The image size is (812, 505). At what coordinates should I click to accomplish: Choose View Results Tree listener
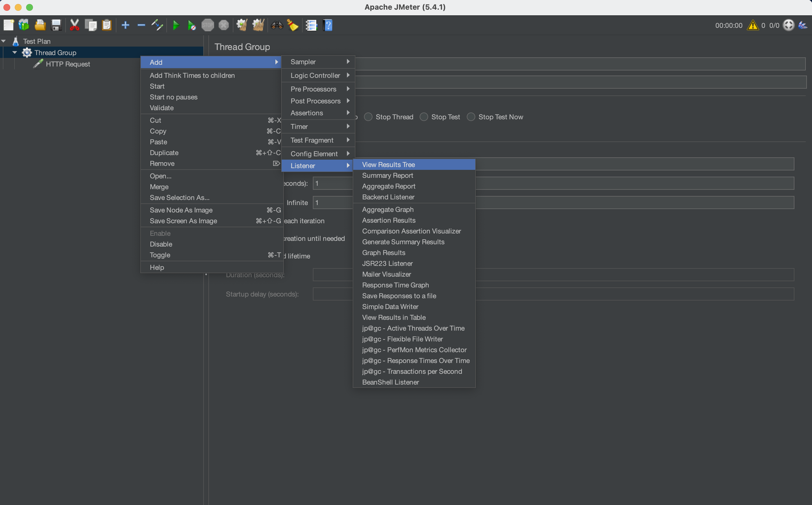pyautogui.click(x=414, y=165)
